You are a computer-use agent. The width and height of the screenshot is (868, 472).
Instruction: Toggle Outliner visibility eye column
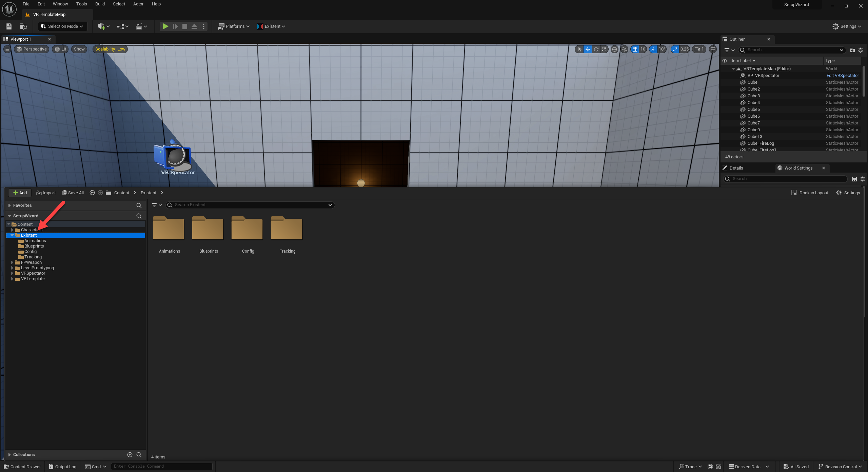click(725, 61)
